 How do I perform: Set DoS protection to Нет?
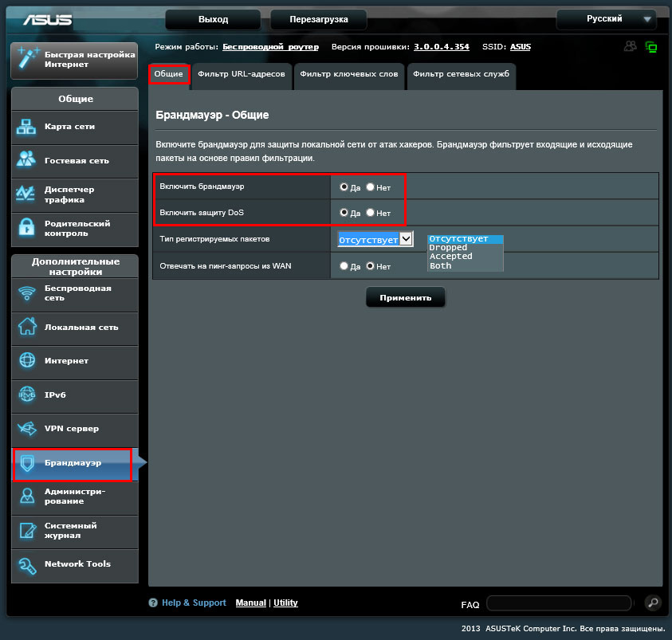pyautogui.click(x=370, y=213)
